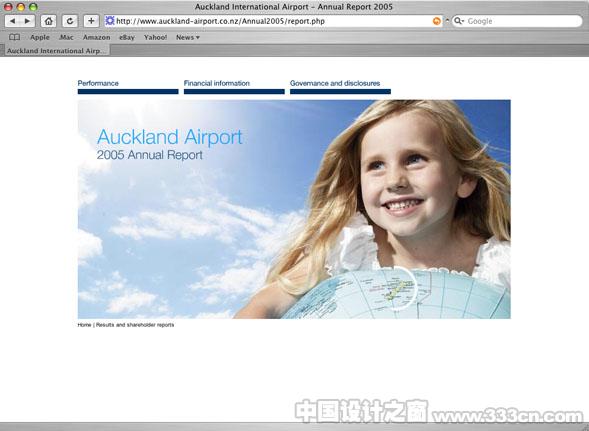Expand the News bookmarks dropdown
The image size is (589, 431).
click(188, 37)
